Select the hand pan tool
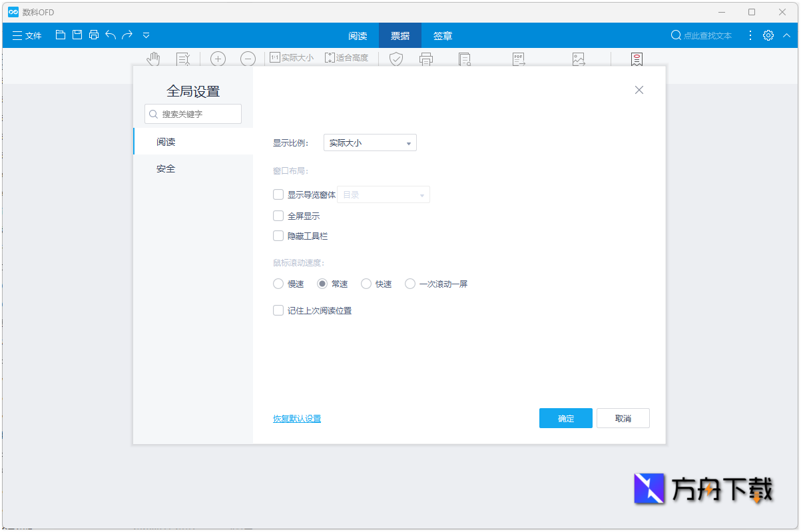Screen dimensions: 801x532 click(154, 59)
